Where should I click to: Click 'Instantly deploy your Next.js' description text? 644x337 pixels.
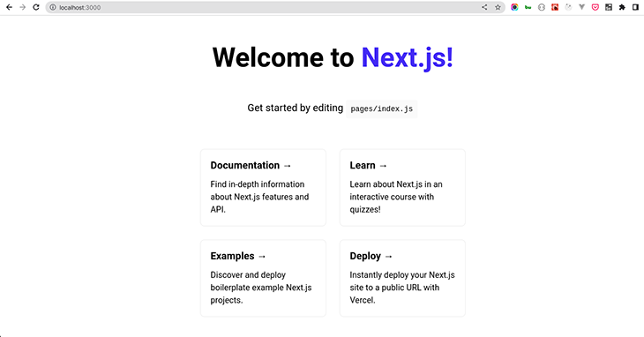402,288
